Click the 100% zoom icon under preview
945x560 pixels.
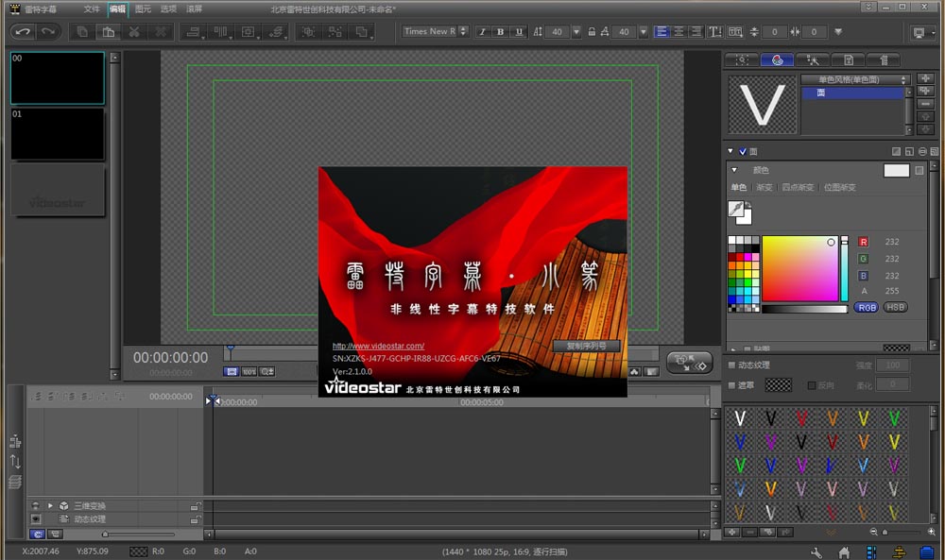(x=249, y=371)
